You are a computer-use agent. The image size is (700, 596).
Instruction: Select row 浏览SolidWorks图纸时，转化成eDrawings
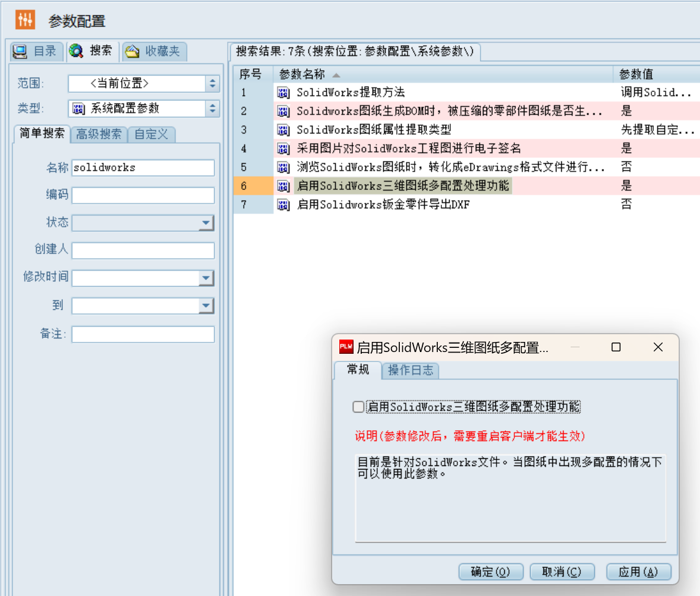(x=466, y=167)
